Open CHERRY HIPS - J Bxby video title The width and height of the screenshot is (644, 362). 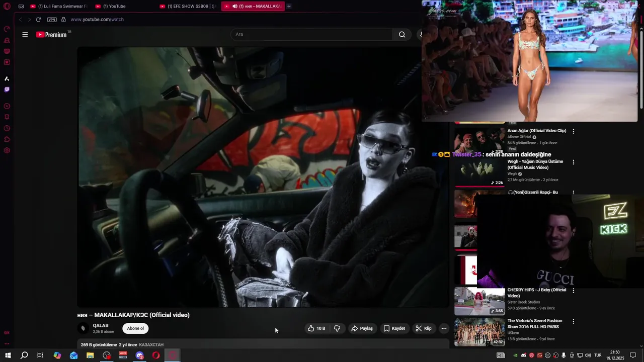[x=537, y=293]
